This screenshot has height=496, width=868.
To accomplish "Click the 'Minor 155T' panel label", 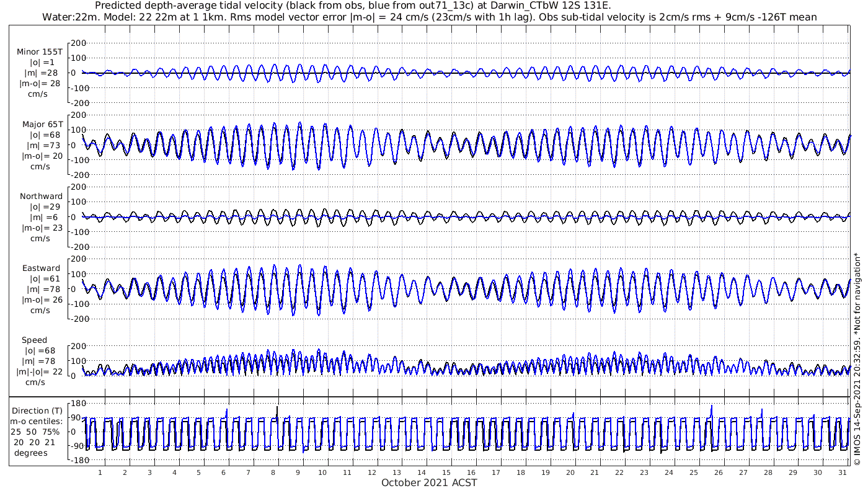I will (40, 52).
